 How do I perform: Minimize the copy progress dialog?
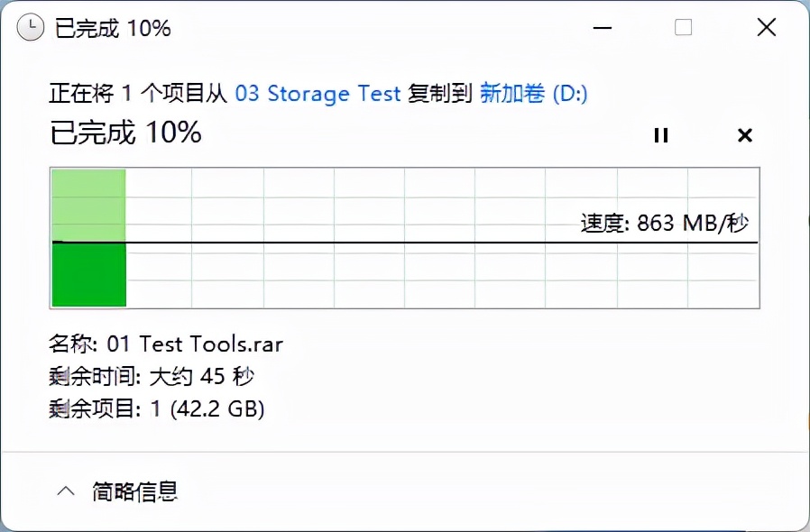pyautogui.click(x=601, y=27)
